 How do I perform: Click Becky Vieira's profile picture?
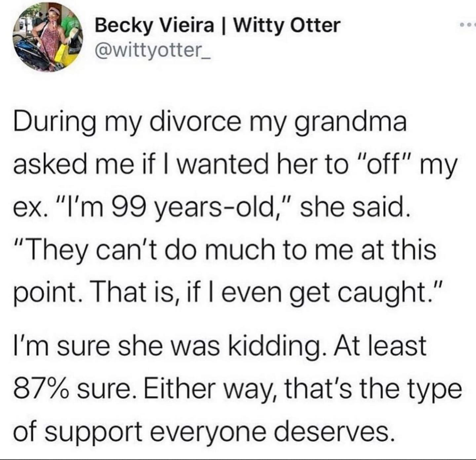click(47, 39)
